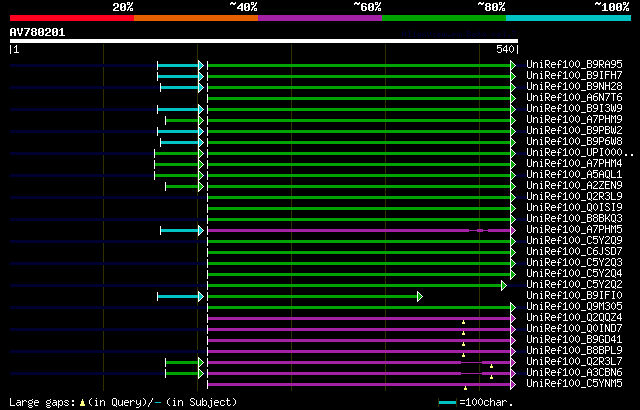Click the green ~80% identity legend segment
Viewport: 640px width, 410px height.
pos(444,18)
